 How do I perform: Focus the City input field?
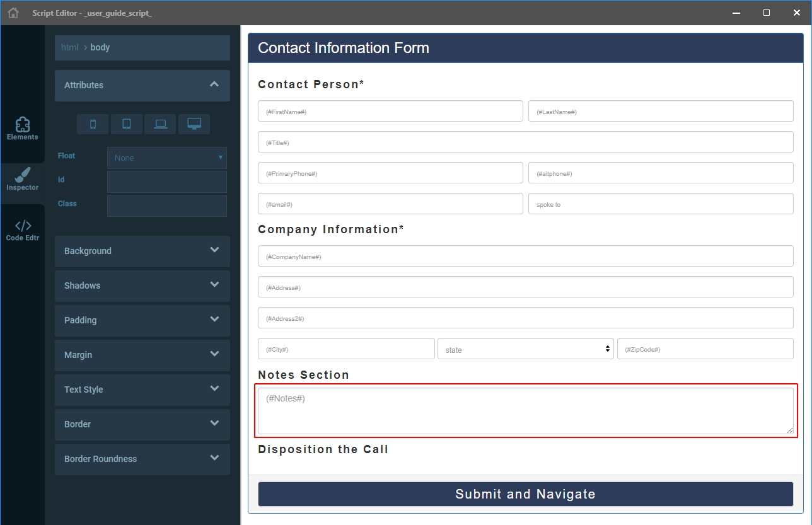click(346, 349)
